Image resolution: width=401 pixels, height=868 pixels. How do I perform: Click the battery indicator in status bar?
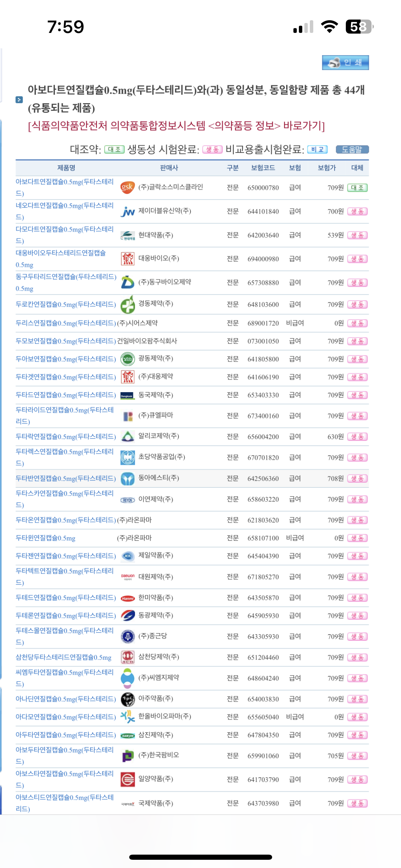360,26
